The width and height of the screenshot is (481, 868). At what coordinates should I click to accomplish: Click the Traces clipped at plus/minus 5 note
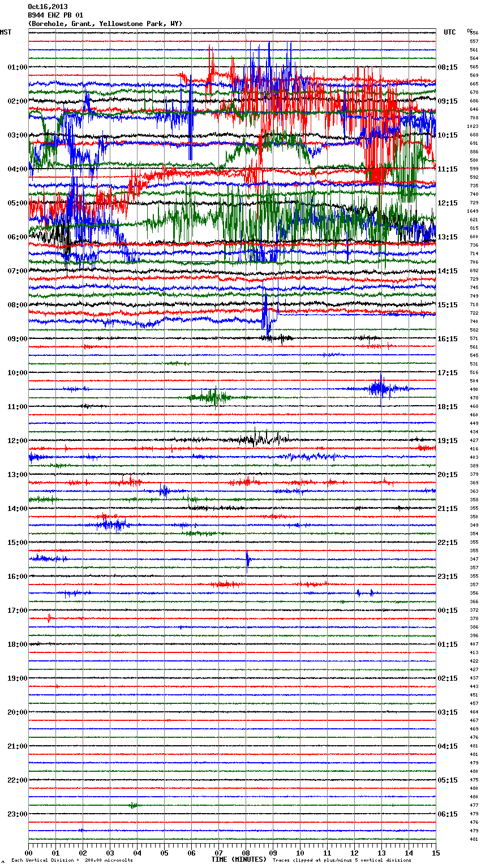(342, 861)
